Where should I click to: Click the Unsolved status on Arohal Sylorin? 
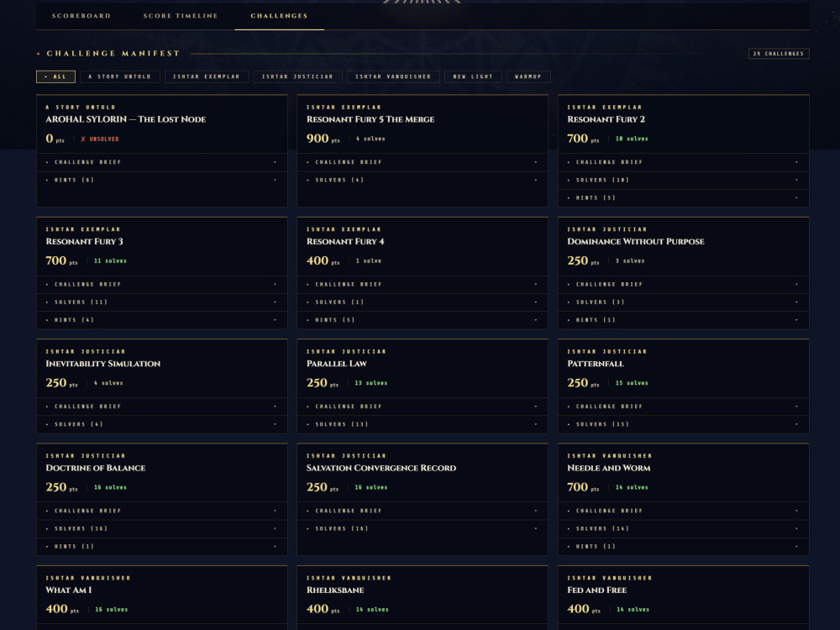point(100,139)
